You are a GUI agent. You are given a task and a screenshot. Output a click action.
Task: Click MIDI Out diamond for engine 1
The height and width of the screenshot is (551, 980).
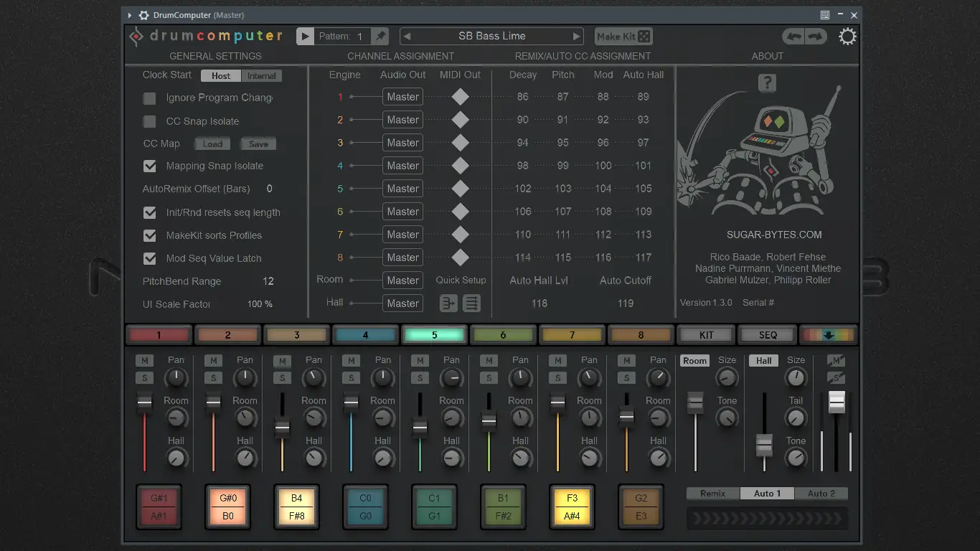[461, 97]
